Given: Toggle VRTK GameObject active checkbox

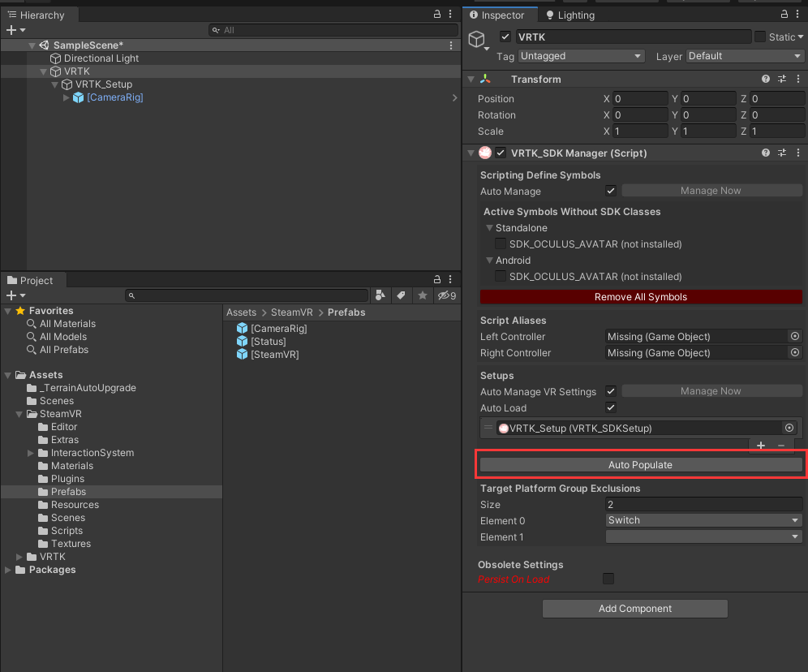Looking at the screenshot, I should pyautogui.click(x=505, y=37).
